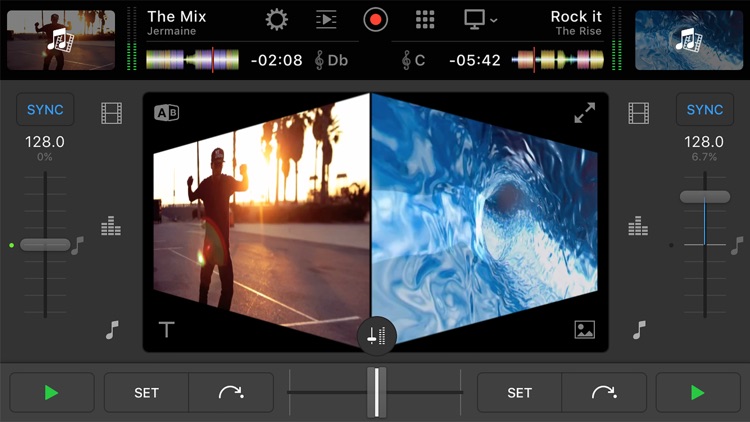The height and width of the screenshot is (422, 750).
Task: Open the A/B transition selector icon
Action: click(166, 113)
